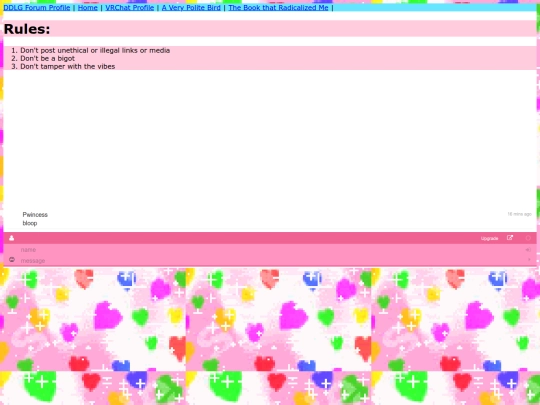Visit A Very Polite Bird link
540x405 pixels.
191,8
